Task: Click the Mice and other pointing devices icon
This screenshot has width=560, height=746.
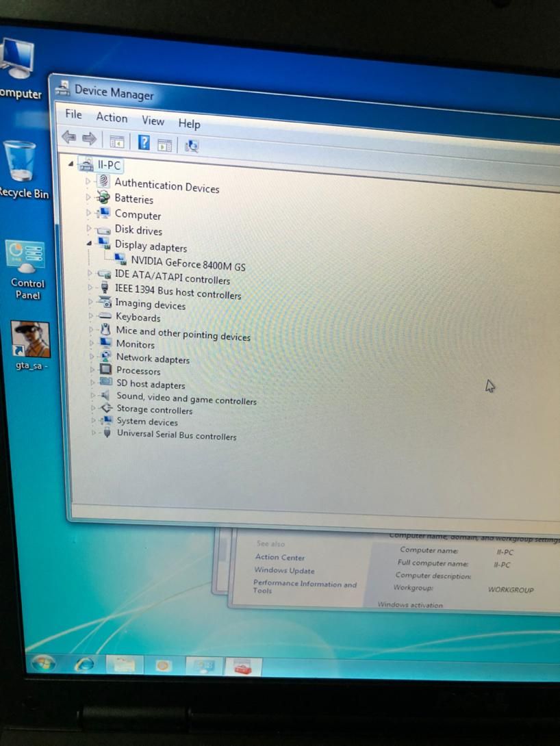Action: 105,329
